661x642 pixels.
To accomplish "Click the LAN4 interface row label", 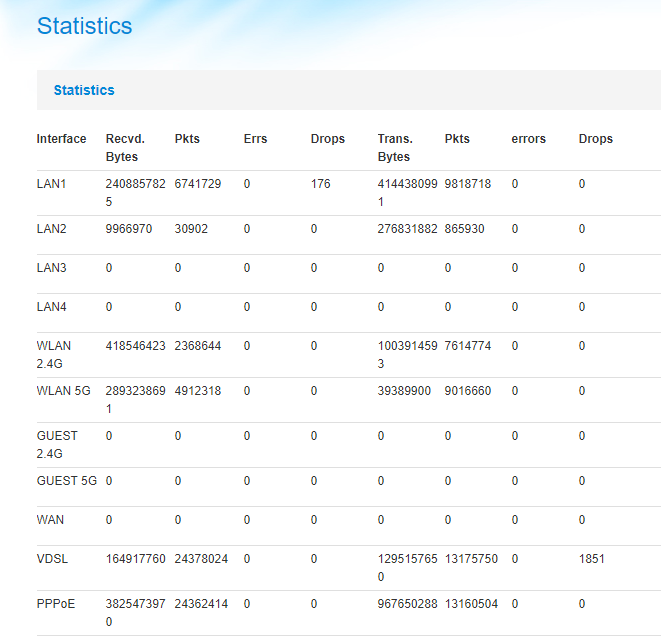I will tap(51, 307).
